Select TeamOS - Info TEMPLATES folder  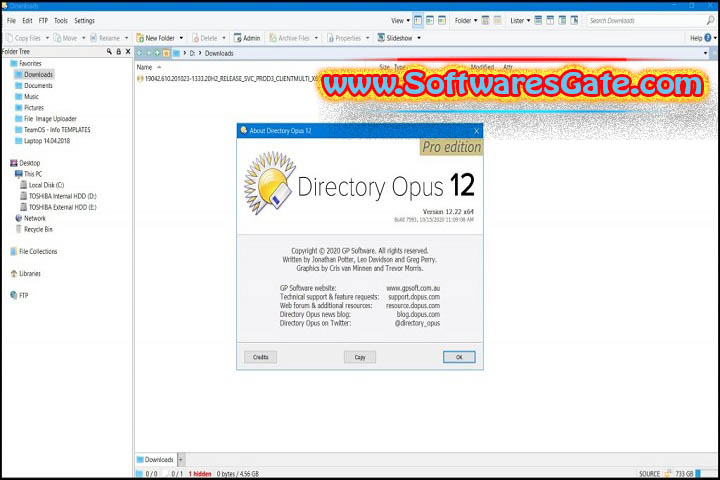click(57, 130)
